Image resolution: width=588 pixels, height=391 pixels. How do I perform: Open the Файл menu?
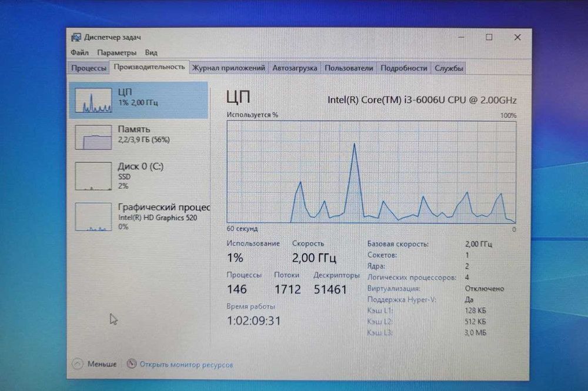pos(79,52)
